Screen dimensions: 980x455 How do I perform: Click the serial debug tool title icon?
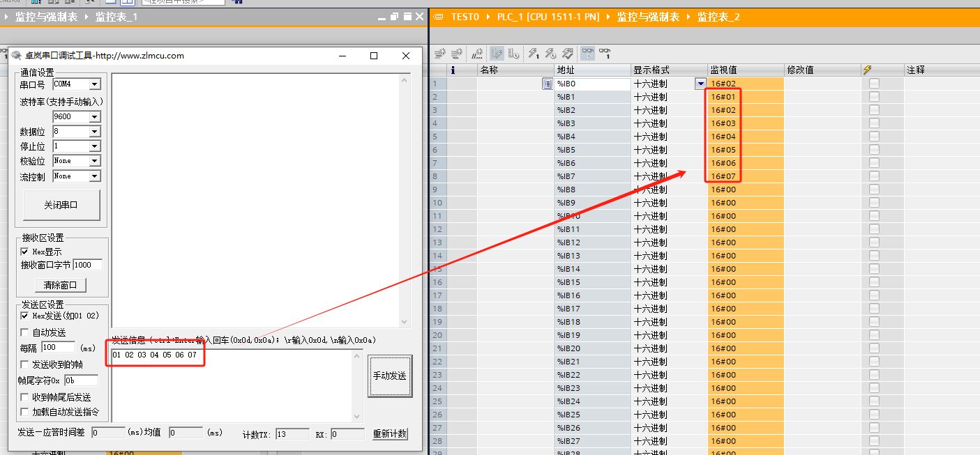pos(16,56)
